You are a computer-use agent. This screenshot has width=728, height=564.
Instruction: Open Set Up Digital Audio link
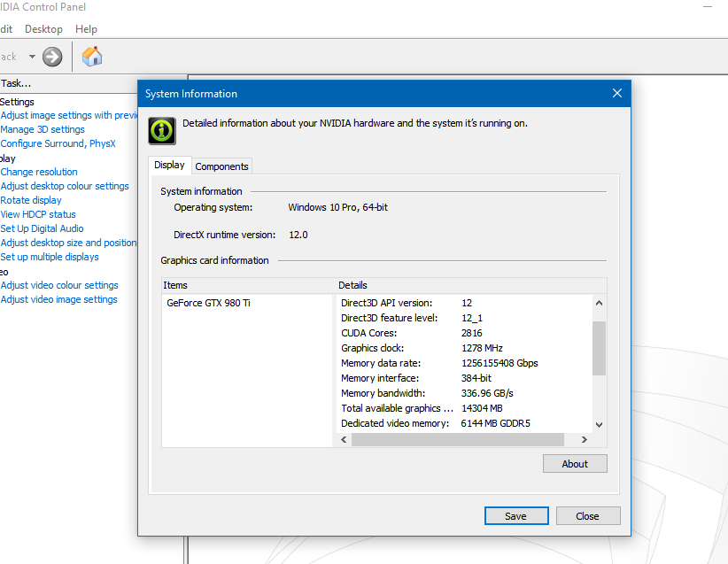pos(42,228)
